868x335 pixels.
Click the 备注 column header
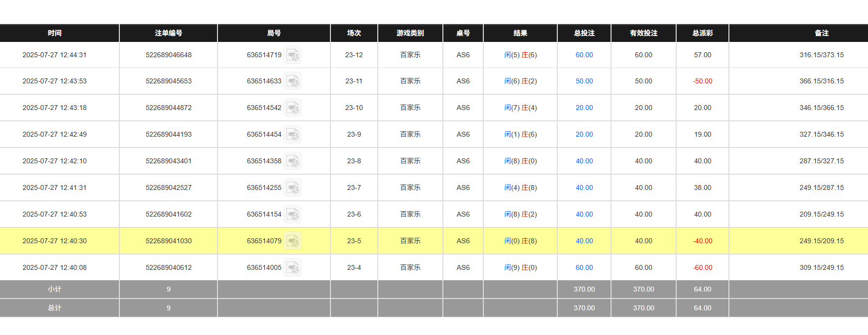[821, 33]
